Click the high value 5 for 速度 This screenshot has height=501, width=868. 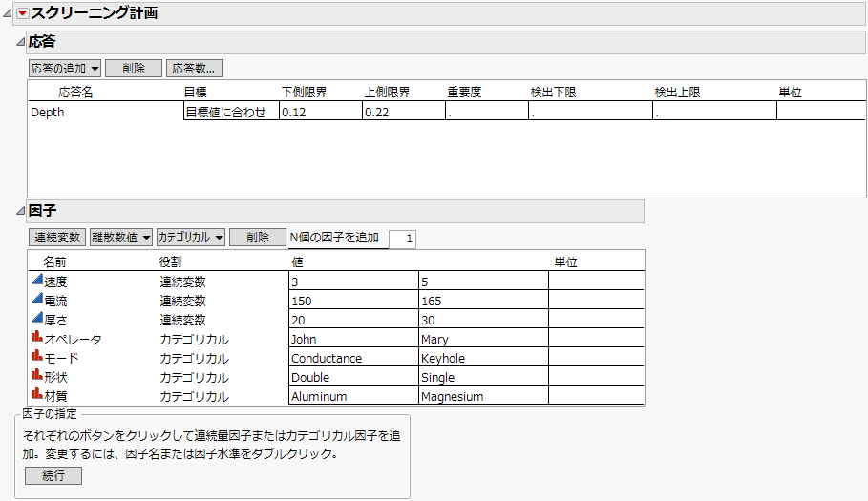(483, 281)
